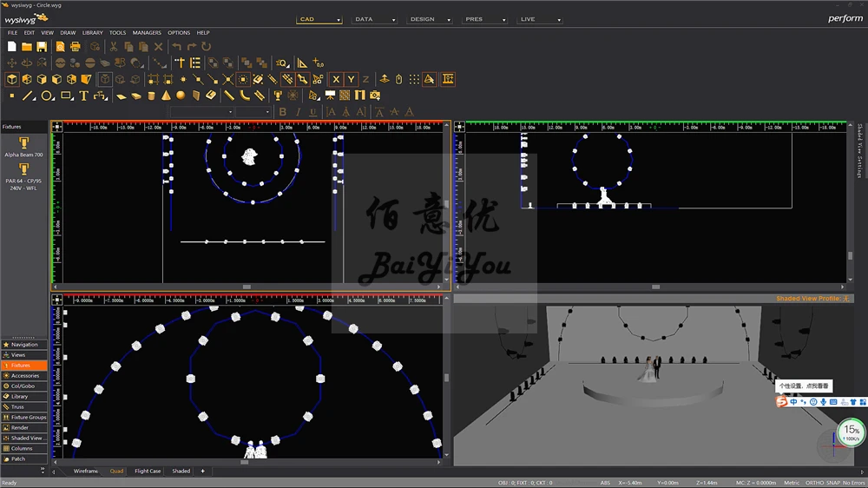This screenshot has height=488, width=868.
Task: Open the DATA mode dropdown
Action: (x=374, y=19)
